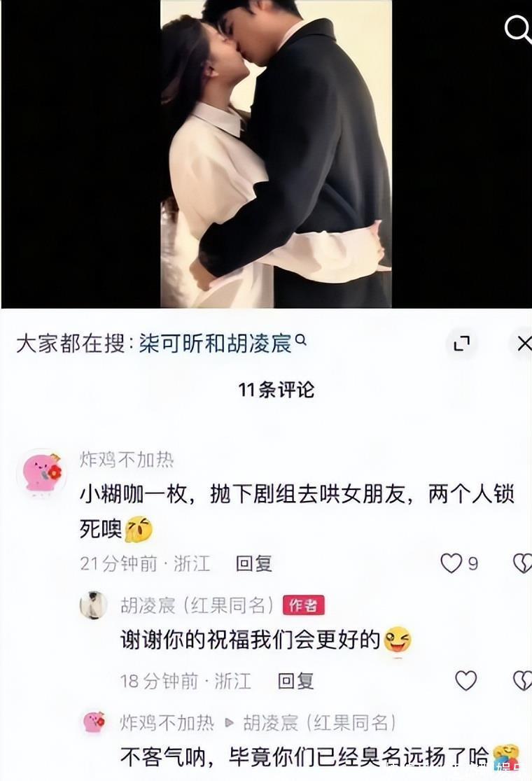Close the comments panel
The height and width of the screenshot is (781, 532).
(523, 343)
